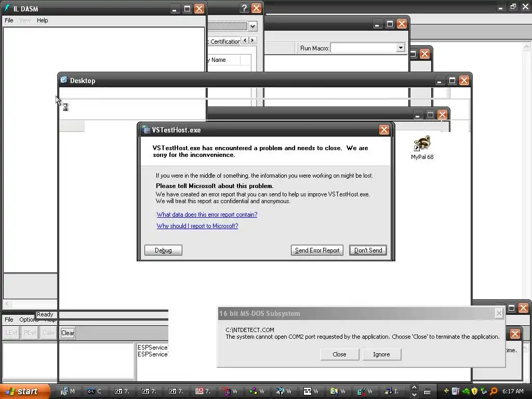The height and width of the screenshot is (399, 532).
Task: Click the Call+ toolbar button
Action: (x=48, y=333)
